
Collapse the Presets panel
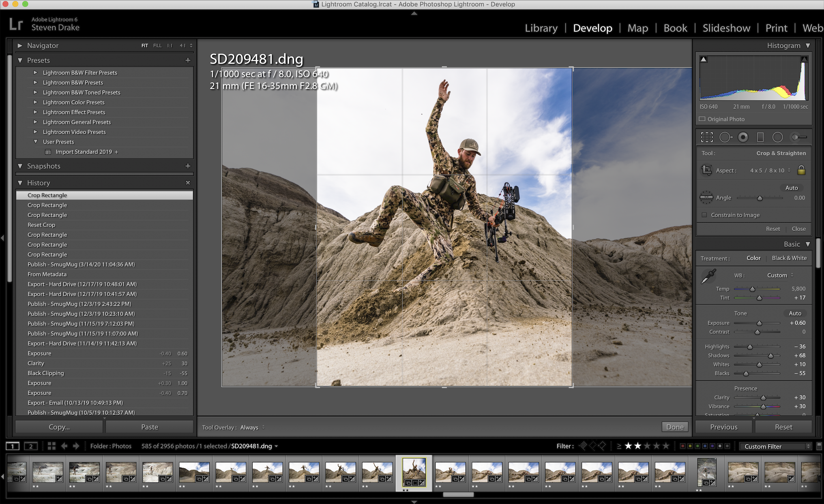(x=20, y=60)
